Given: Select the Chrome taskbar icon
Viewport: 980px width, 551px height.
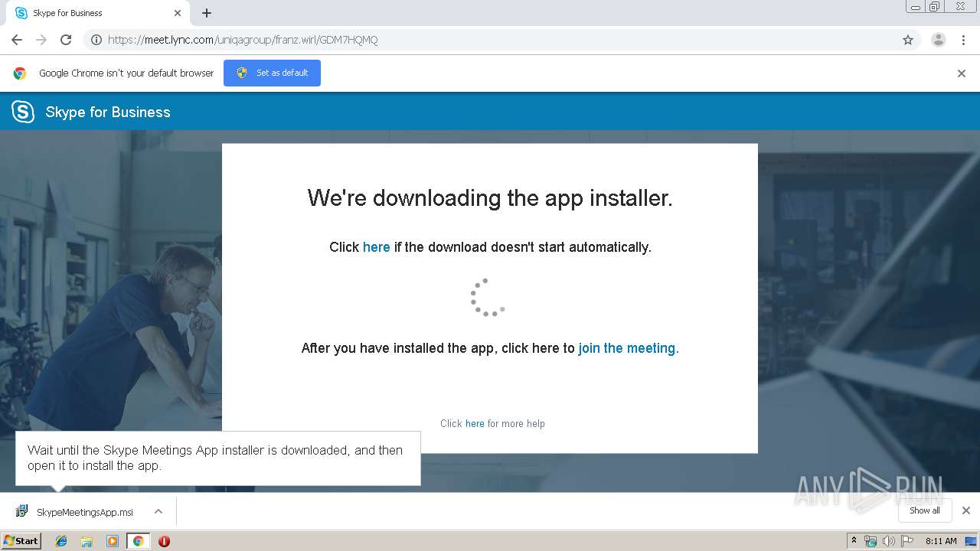Looking at the screenshot, I should [x=138, y=541].
